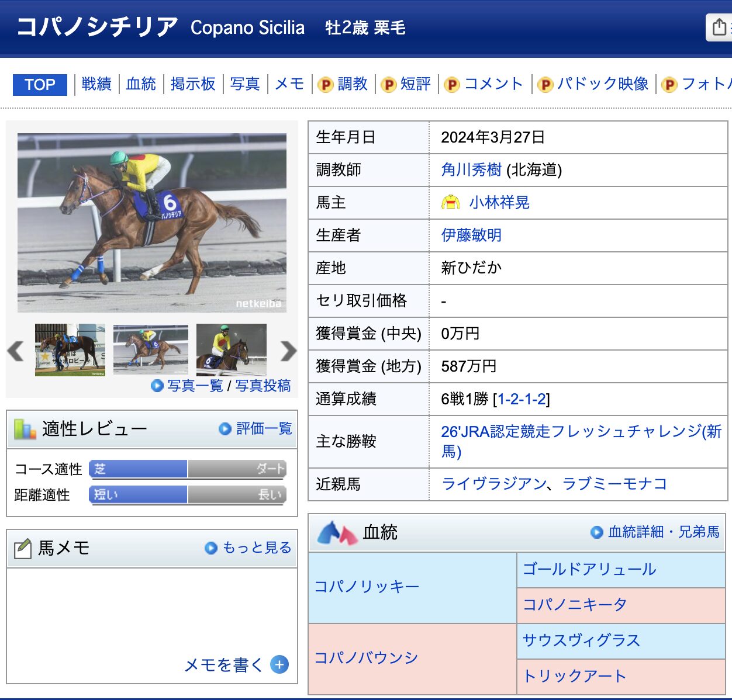Click the 新ひだか birthplace value

(471, 268)
